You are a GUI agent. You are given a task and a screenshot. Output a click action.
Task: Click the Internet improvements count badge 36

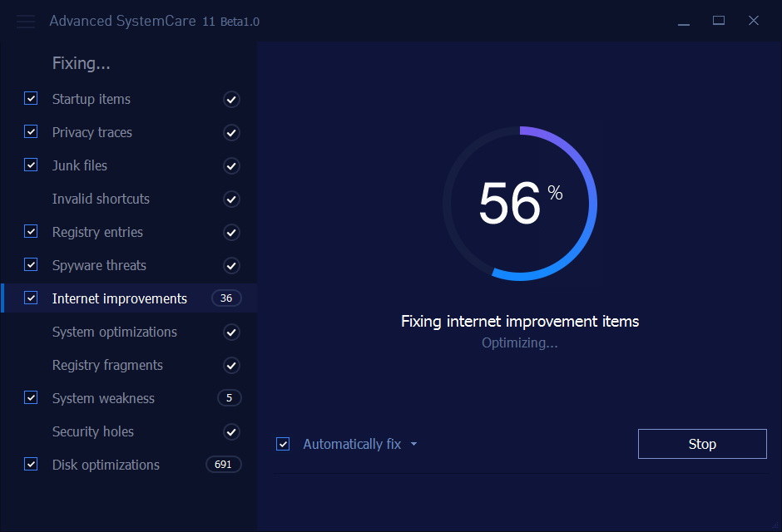[226, 298]
